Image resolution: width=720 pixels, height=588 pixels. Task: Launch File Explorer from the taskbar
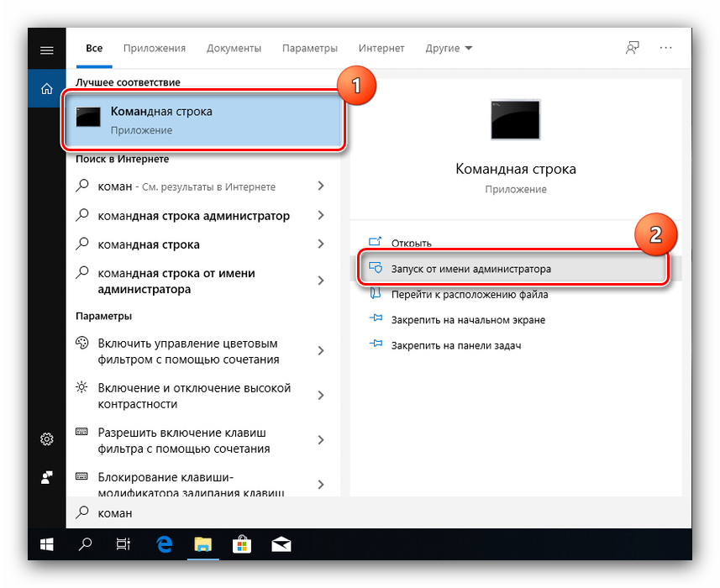[x=202, y=544]
